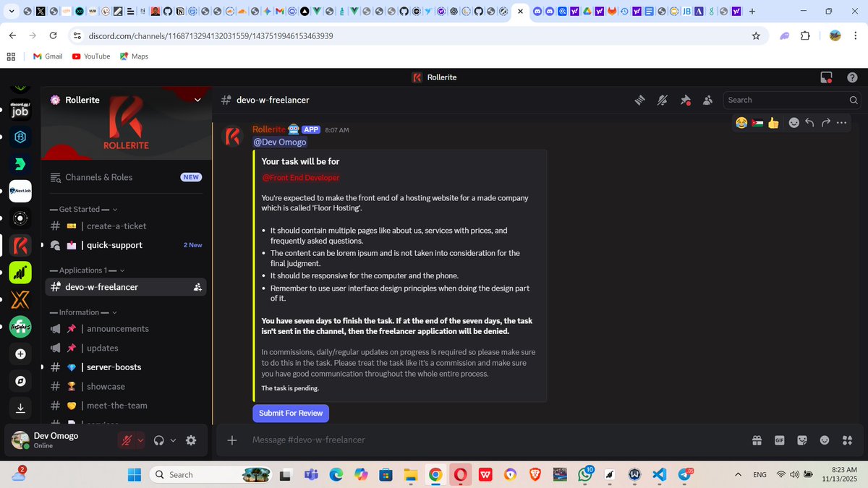Click the Rollerite bot avatar

pos(231,136)
